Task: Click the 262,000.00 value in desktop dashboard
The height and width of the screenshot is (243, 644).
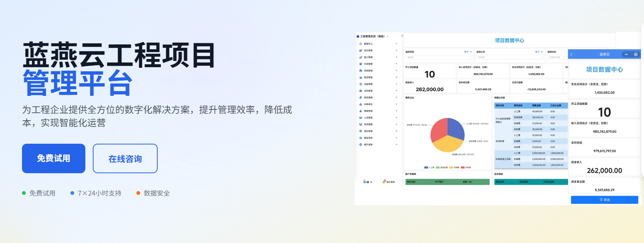Action: coord(430,89)
